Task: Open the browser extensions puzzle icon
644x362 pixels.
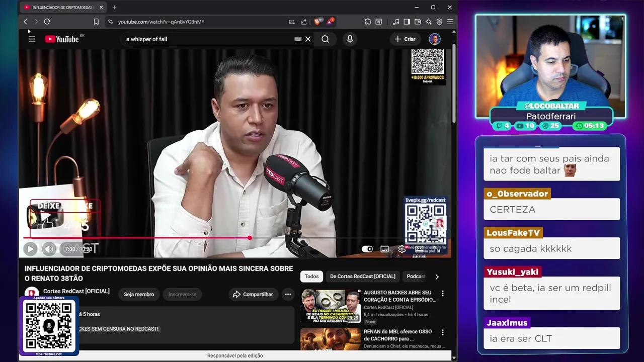Action: point(368,22)
